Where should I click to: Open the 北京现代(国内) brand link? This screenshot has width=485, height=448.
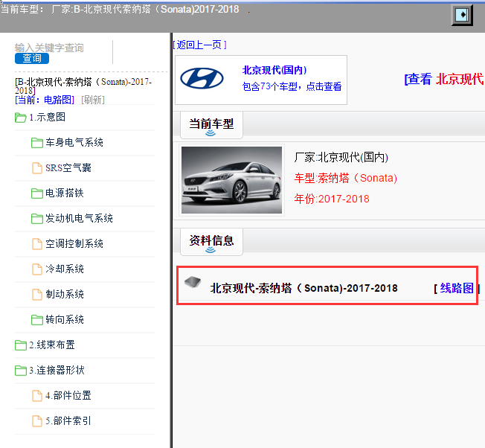coord(274,70)
